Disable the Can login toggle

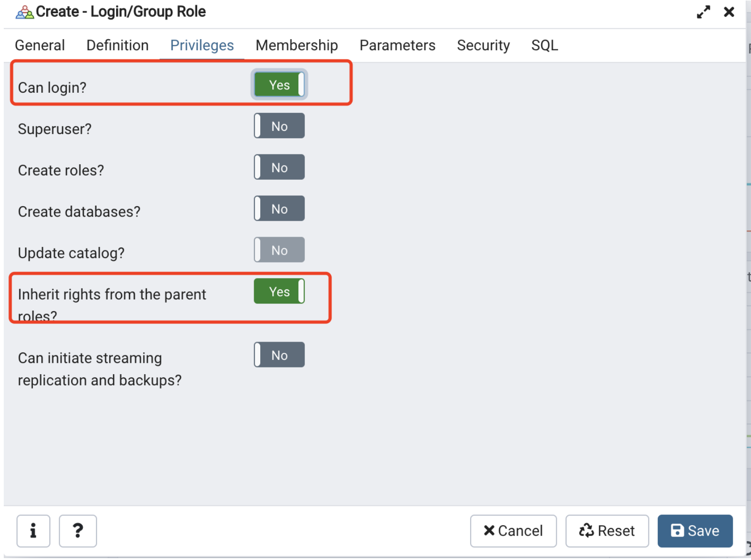click(279, 85)
